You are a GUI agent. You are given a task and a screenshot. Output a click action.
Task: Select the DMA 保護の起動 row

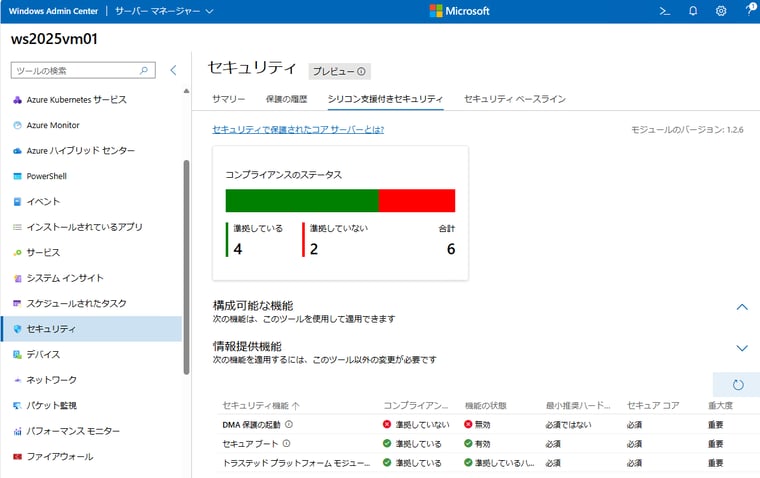coord(488,424)
